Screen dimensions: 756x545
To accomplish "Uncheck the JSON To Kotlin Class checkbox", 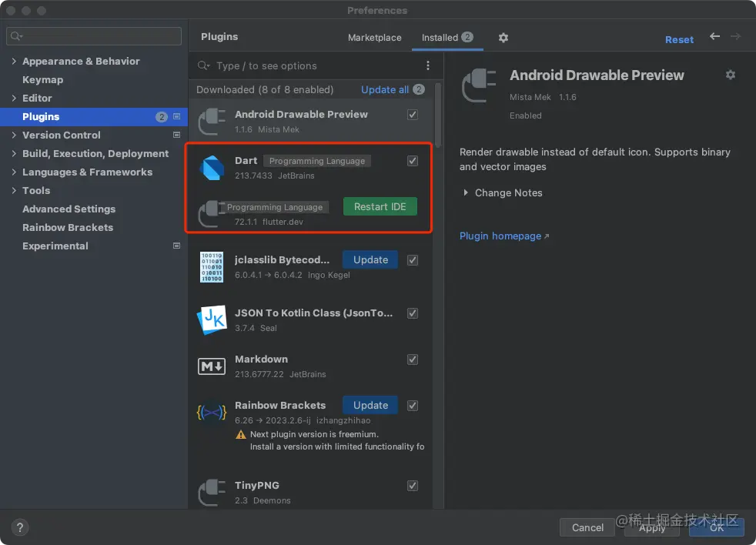I will [x=412, y=313].
